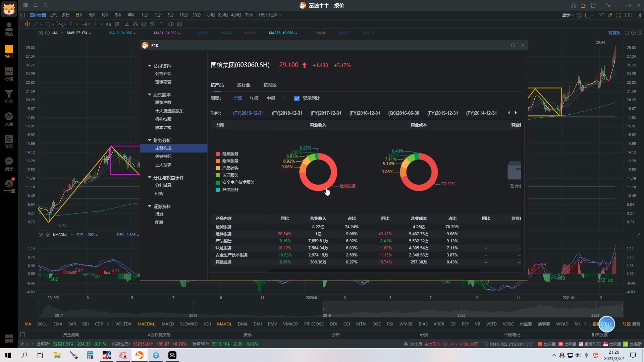The height and width of the screenshot is (362, 644).
Task: Click the F10 button in chart toolbar
Action: point(629,15)
